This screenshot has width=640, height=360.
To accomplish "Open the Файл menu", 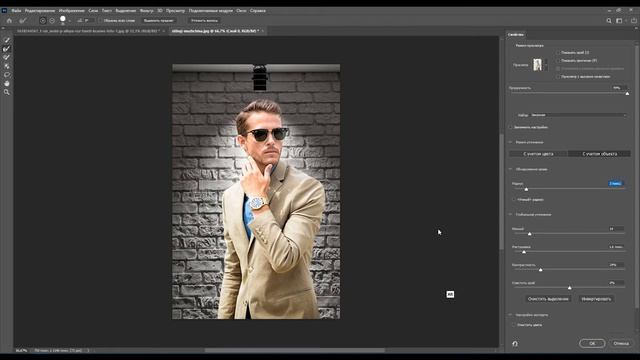I will click(16, 11).
